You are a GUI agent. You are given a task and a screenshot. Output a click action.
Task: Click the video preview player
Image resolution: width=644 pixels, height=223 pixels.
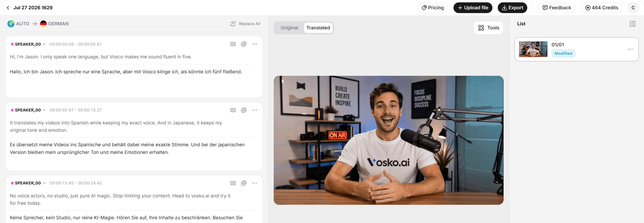coord(389,140)
